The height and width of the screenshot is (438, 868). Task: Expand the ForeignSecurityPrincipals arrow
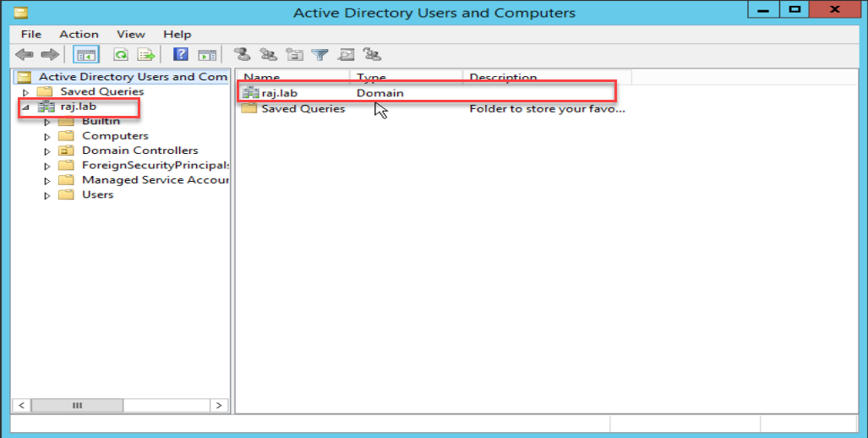pyautogui.click(x=47, y=166)
